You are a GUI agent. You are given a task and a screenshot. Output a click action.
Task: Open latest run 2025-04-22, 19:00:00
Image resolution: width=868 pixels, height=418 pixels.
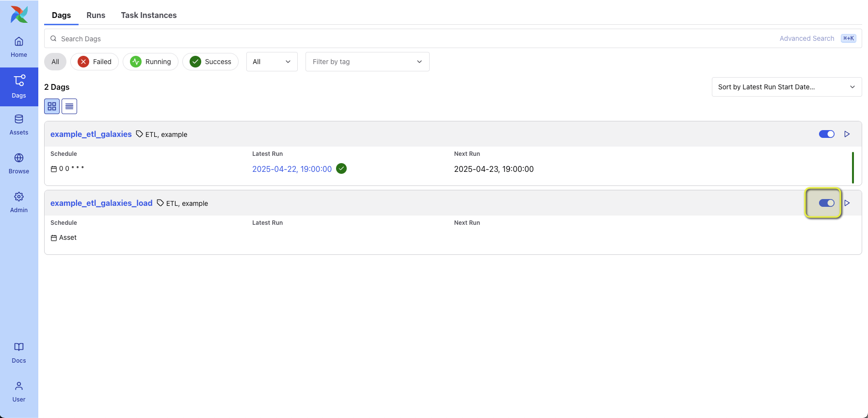(x=292, y=169)
